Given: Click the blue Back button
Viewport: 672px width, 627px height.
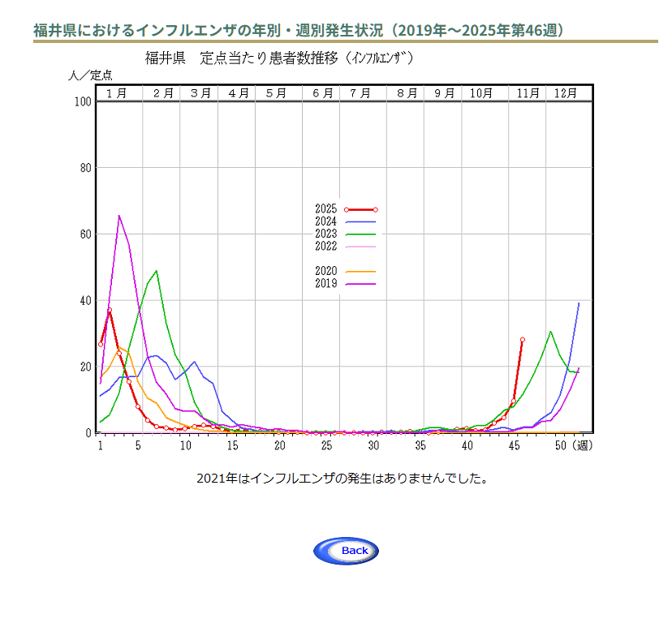Looking at the screenshot, I should 346,551.
